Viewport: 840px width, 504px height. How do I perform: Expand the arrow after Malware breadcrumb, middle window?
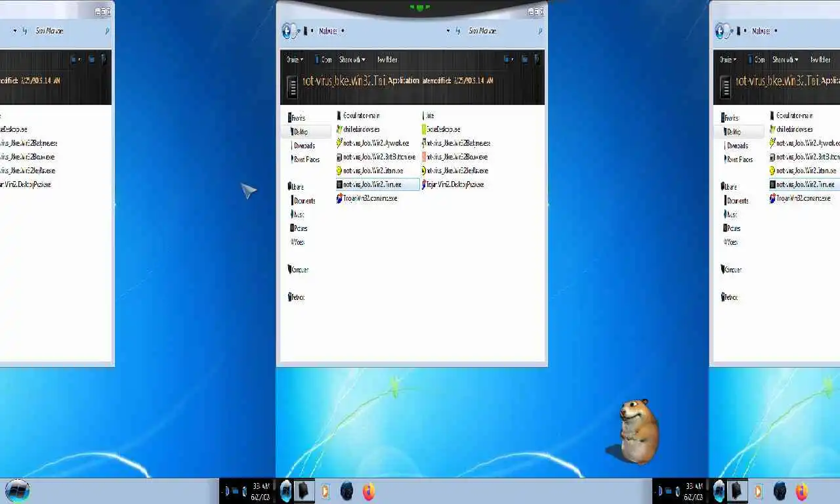343,31
